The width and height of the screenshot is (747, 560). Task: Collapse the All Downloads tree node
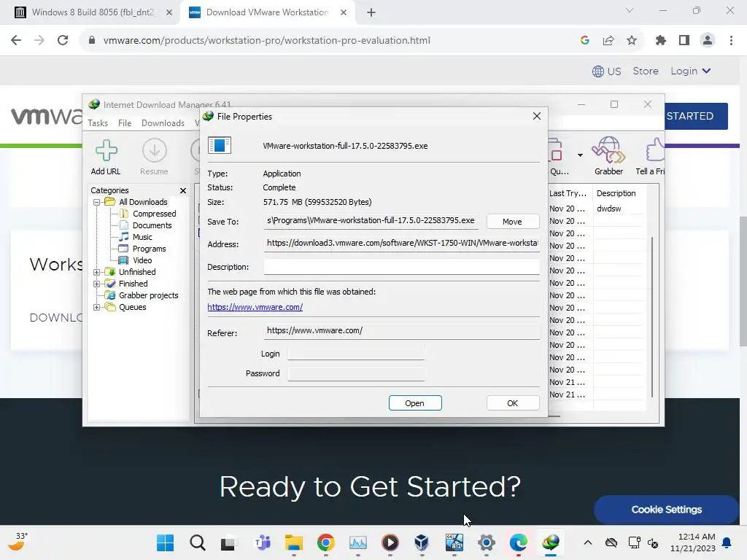[x=97, y=202]
